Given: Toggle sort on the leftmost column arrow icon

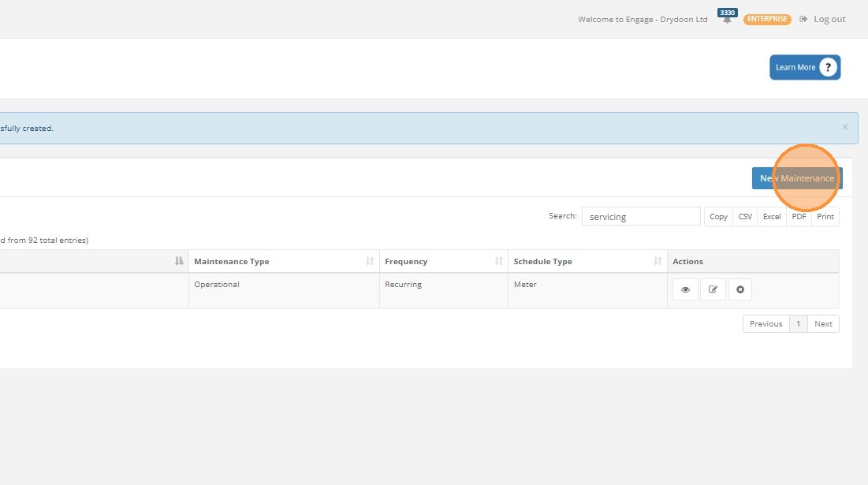Looking at the screenshot, I should click(x=179, y=261).
